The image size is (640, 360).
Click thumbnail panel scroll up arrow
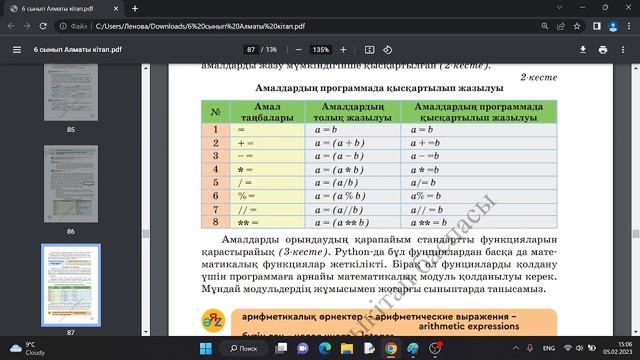click(x=146, y=68)
